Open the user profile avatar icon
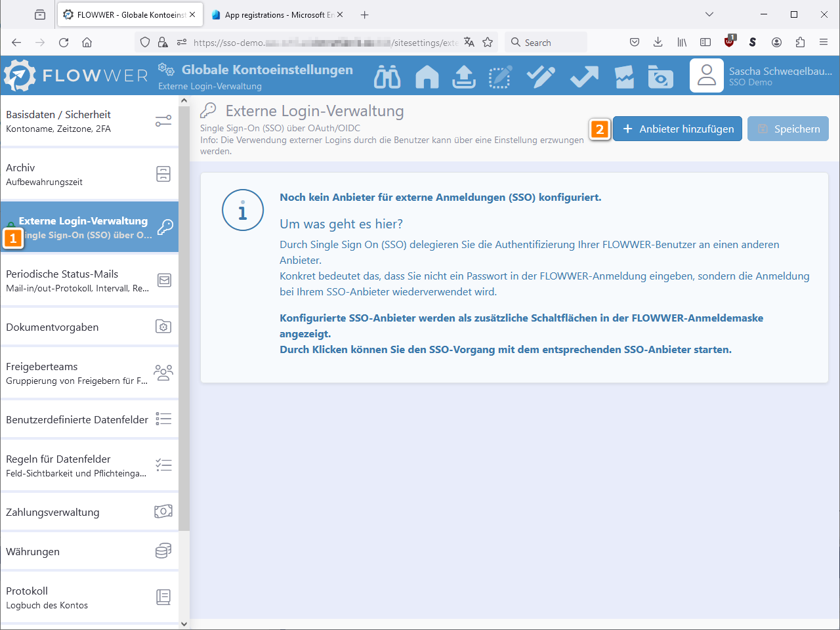 coord(707,75)
